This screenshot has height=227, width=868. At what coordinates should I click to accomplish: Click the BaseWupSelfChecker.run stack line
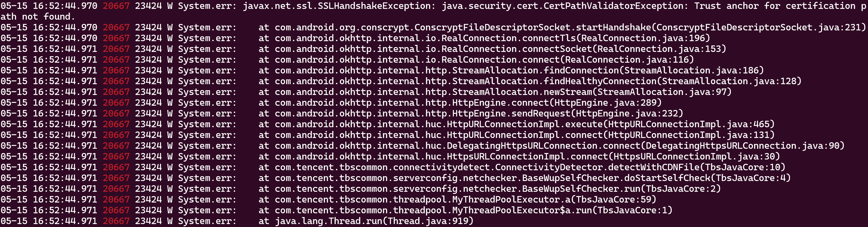[361, 189]
